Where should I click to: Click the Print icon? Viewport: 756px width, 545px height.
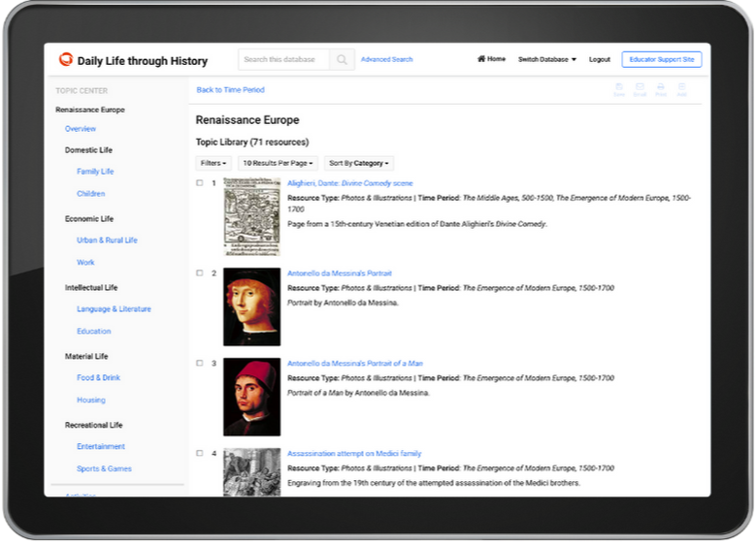[x=661, y=89]
